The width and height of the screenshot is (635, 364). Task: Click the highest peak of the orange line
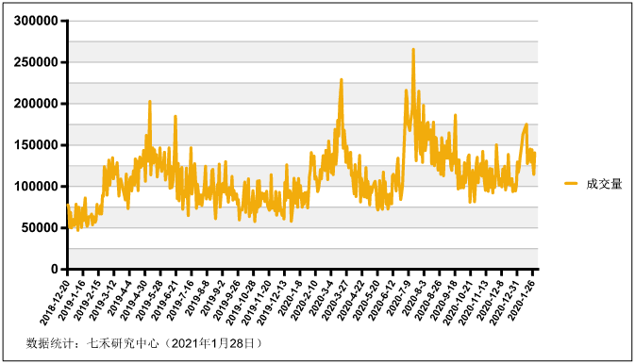(413, 50)
